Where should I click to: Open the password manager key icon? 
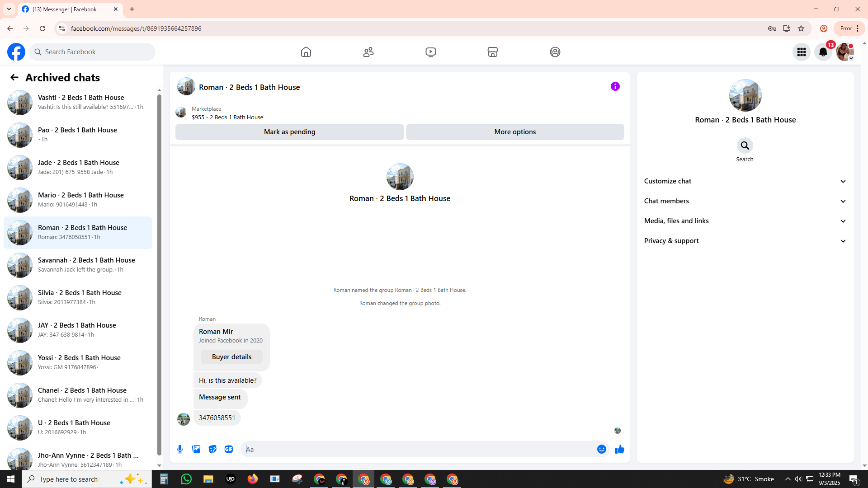(772, 28)
